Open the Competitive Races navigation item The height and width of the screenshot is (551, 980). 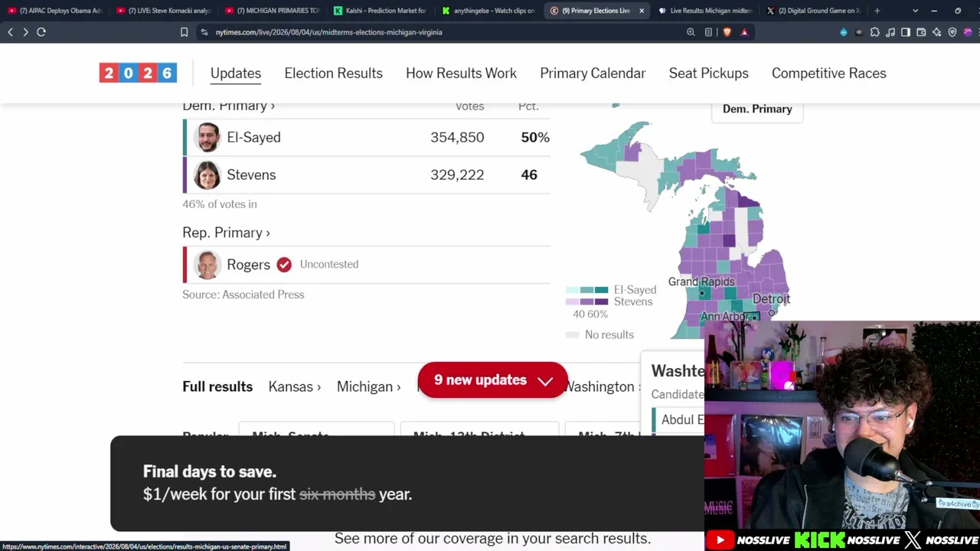828,73
